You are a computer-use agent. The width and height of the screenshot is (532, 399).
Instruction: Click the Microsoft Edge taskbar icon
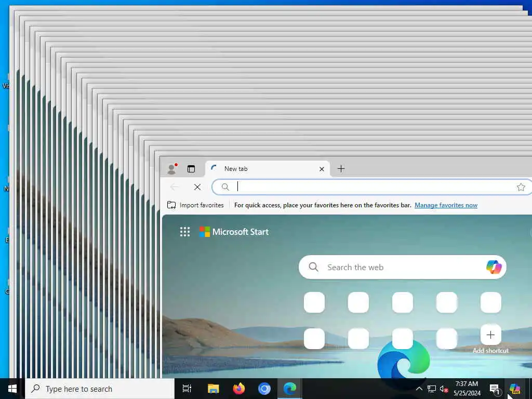point(290,389)
